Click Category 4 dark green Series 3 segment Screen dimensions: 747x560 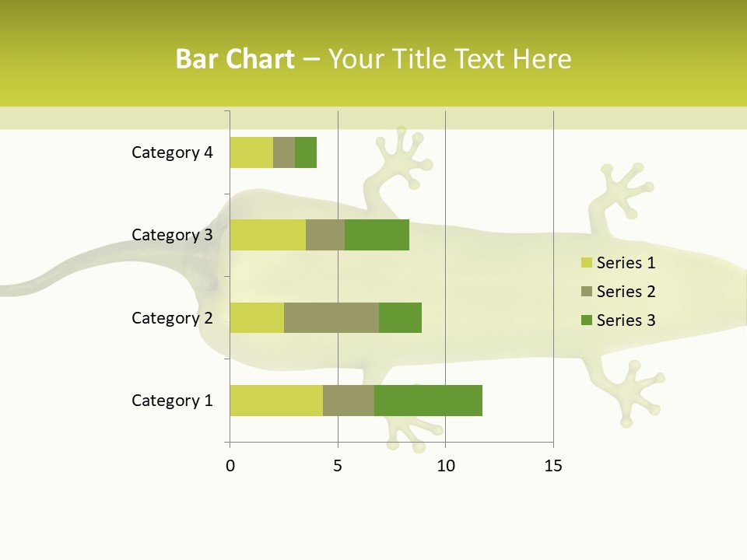pos(306,152)
